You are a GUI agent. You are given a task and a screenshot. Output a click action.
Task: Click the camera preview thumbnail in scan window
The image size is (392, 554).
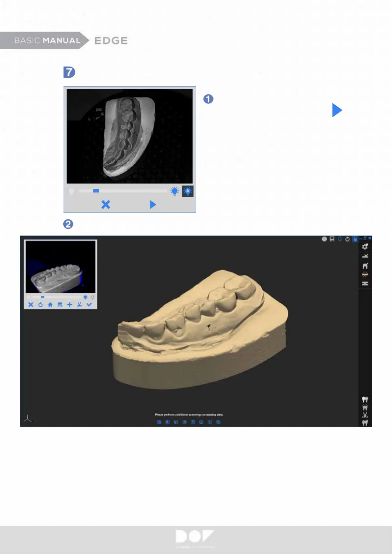click(61, 267)
